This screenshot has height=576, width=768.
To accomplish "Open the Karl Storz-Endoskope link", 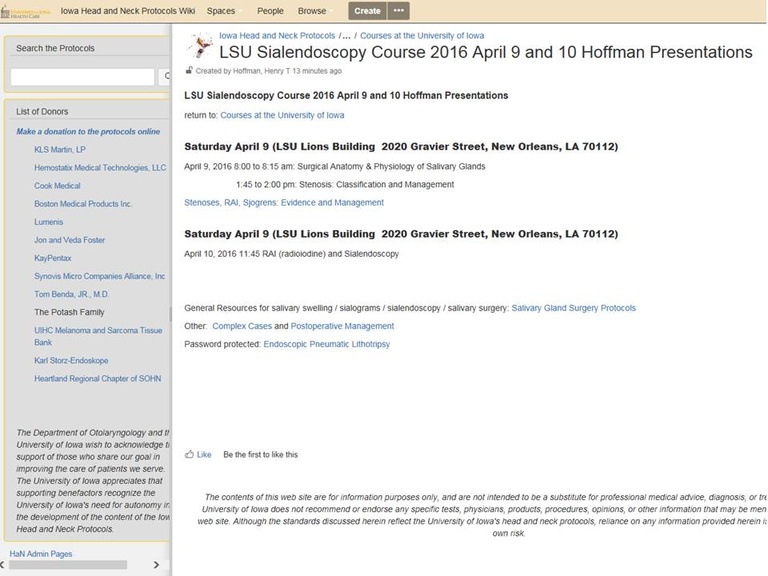I will pos(71,360).
